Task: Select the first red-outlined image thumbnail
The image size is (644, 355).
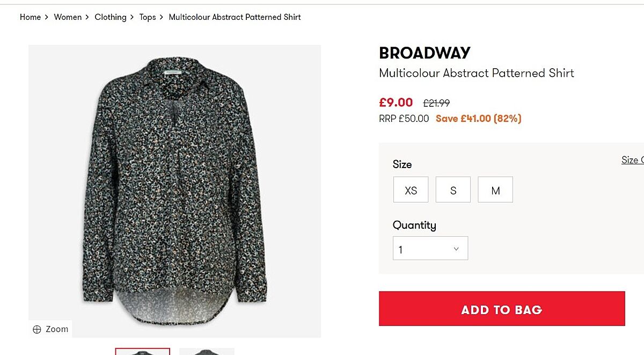Action: (143, 352)
